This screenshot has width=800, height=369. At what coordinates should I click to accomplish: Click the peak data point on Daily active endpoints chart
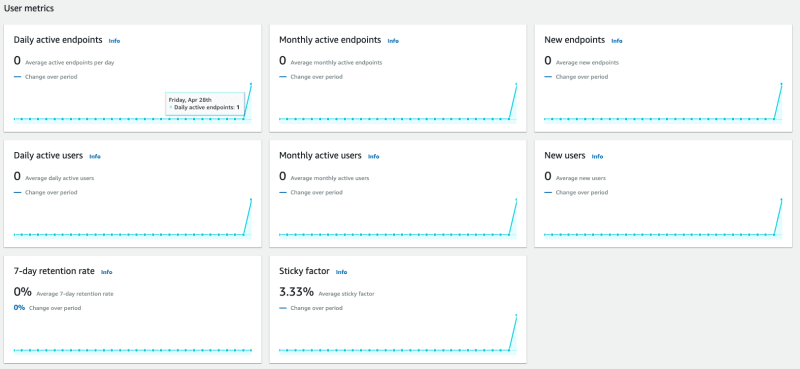251,84
